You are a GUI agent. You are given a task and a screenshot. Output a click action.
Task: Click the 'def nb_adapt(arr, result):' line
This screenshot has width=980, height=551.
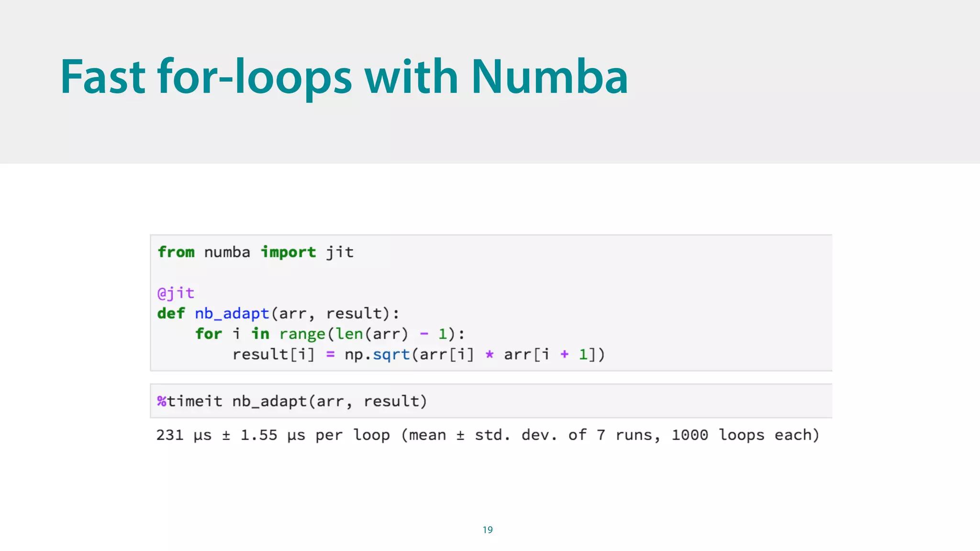(278, 313)
